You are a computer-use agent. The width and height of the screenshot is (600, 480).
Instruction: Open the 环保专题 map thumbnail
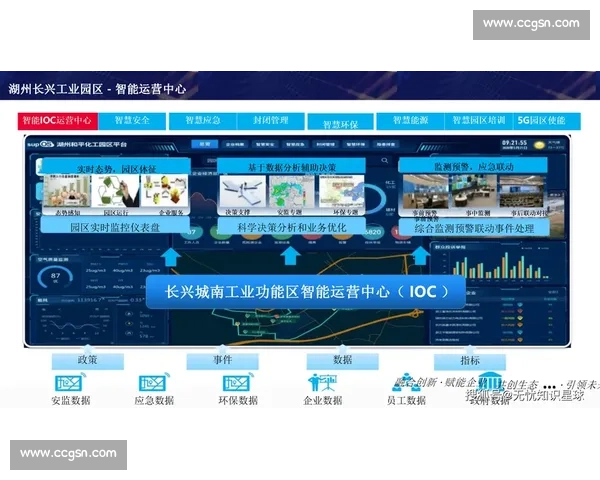[341, 191]
